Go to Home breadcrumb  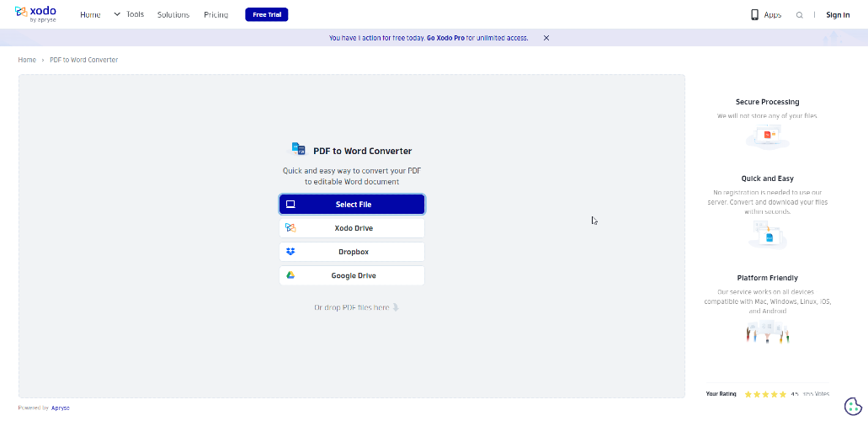(x=27, y=60)
